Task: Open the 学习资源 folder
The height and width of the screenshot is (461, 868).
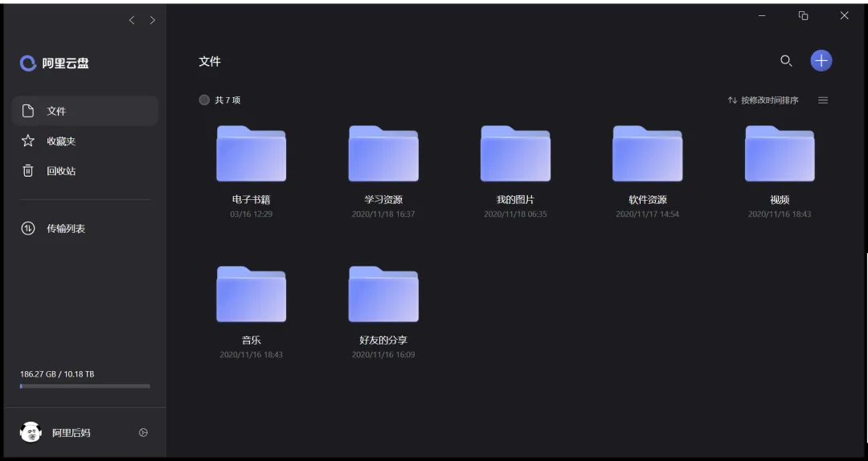Action: click(x=383, y=154)
